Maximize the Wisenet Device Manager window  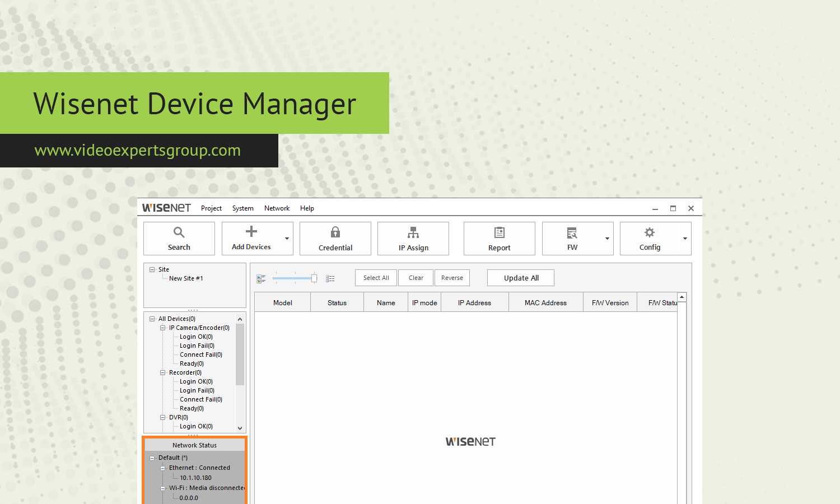[x=673, y=208]
